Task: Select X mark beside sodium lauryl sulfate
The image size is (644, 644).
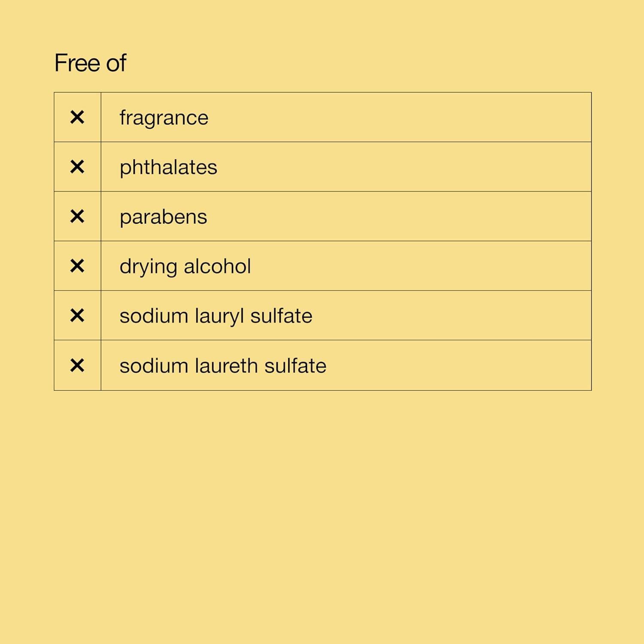Action: 77,316
